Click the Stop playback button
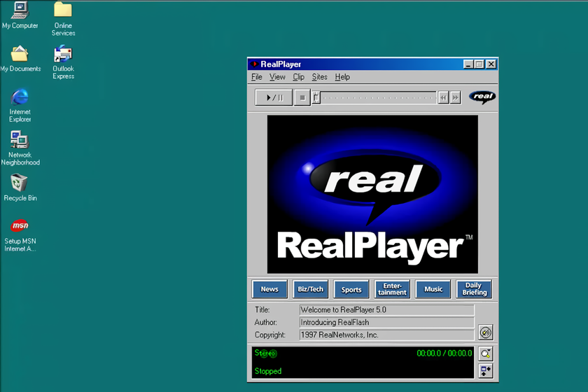Screen dimensions: 588x392 [302, 98]
